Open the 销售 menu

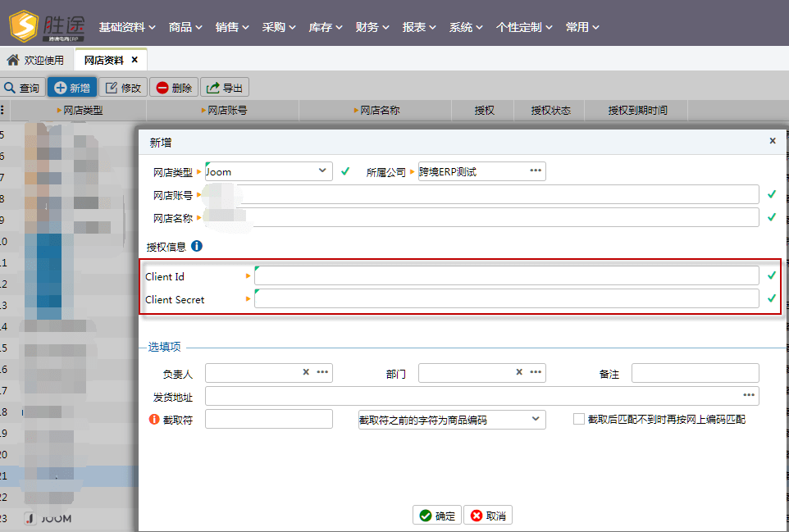pyautogui.click(x=232, y=27)
